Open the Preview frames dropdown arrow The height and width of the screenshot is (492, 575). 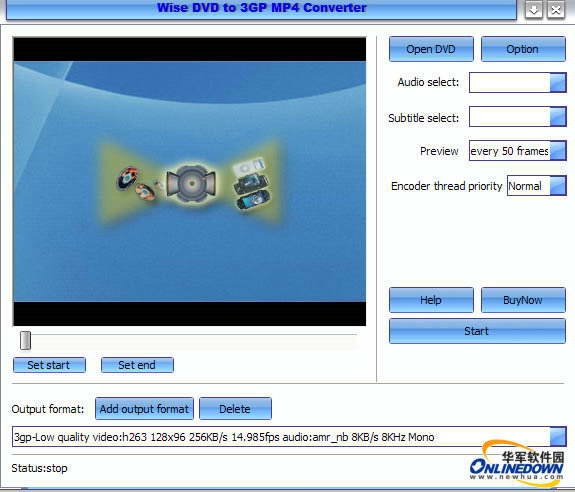point(558,151)
